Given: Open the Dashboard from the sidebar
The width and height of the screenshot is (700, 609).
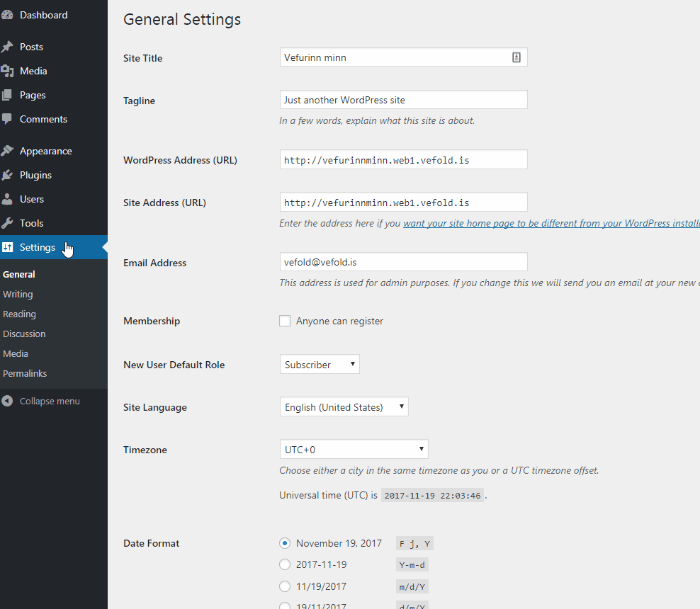Looking at the screenshot, I should pyautogui.click(x=7, y=14).
